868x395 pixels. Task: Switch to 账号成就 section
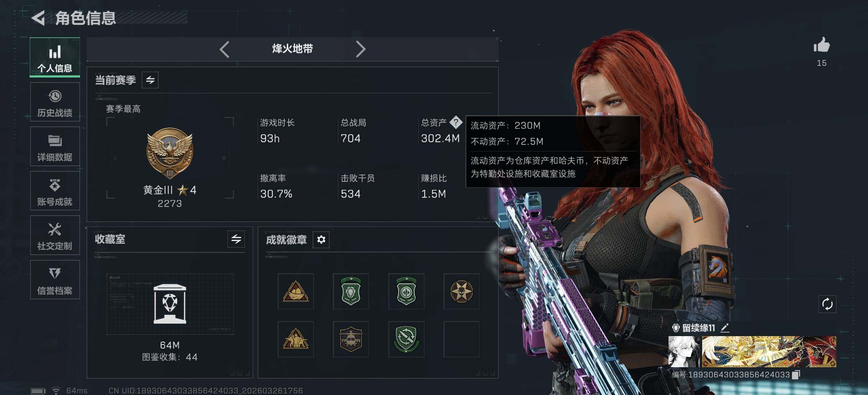click(x=55, y=191)
